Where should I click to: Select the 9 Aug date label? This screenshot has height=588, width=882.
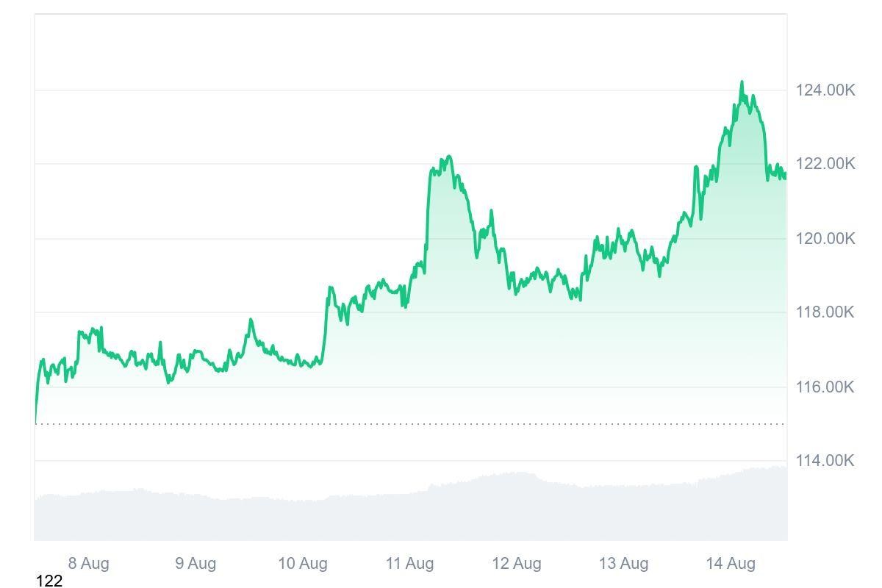(x=196, y=564)
